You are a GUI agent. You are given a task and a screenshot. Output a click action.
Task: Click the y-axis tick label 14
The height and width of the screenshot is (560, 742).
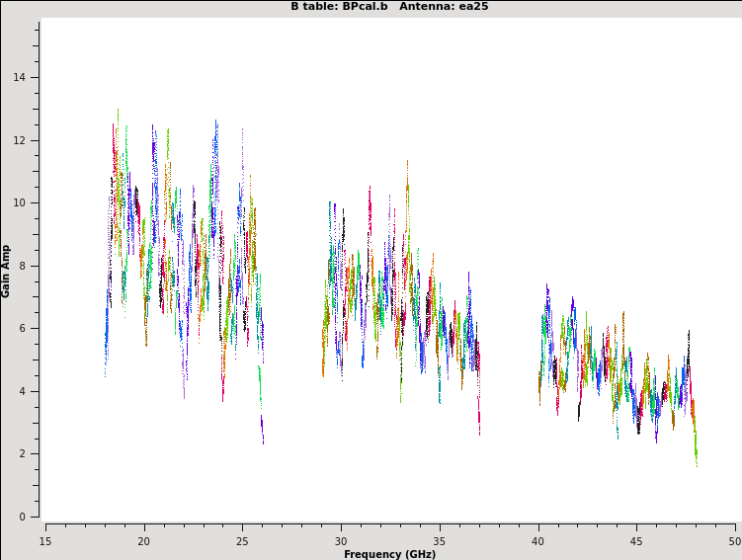pyautogui.click(x=21, y=78)
